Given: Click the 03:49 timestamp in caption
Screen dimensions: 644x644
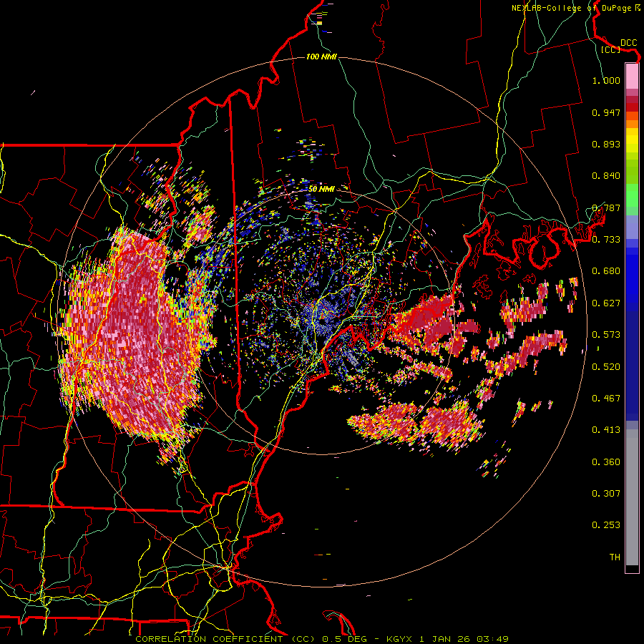Looking at the screenshot, I should pos(492,639).
